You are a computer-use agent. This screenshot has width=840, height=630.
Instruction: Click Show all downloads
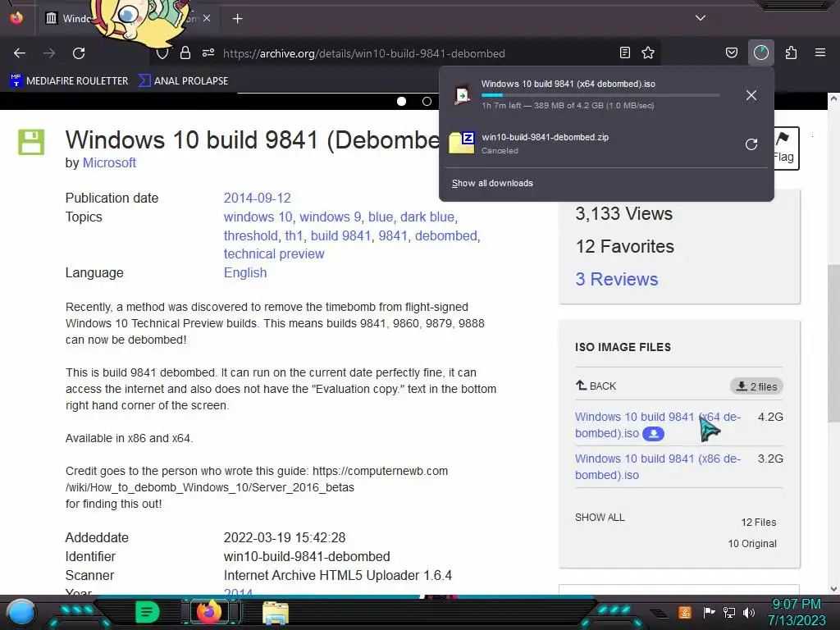(492, 183)
